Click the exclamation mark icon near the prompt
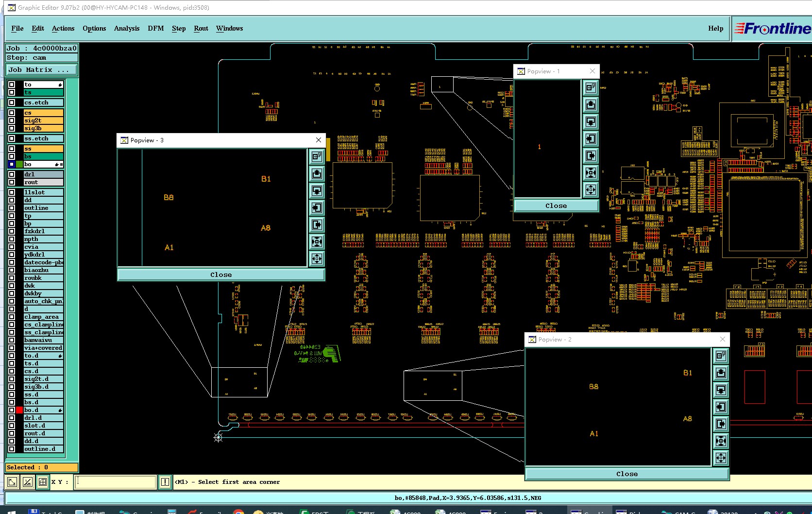 coord(165,482)
